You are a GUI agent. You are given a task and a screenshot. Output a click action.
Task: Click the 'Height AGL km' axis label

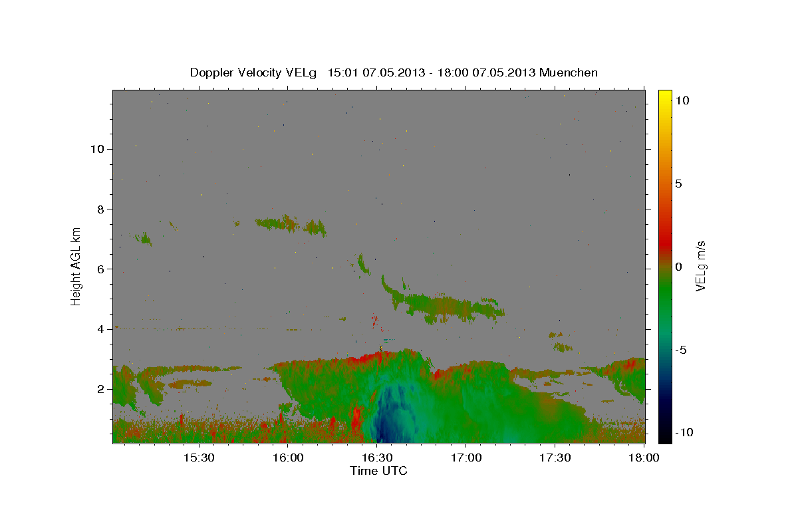click(x=76, y=265)
